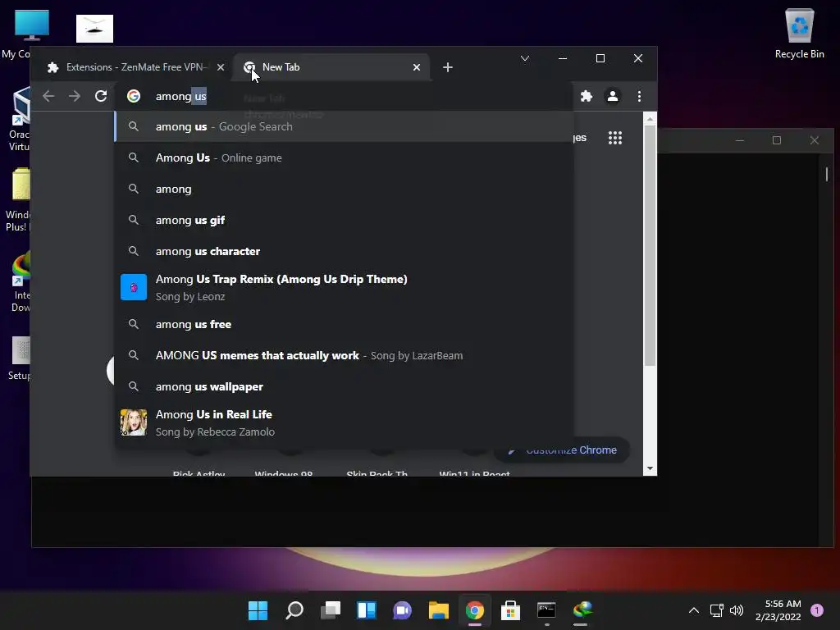Choose the 'among us wallpaper' suggestion
Screen dimensions: 840x630
pos(344,386)
